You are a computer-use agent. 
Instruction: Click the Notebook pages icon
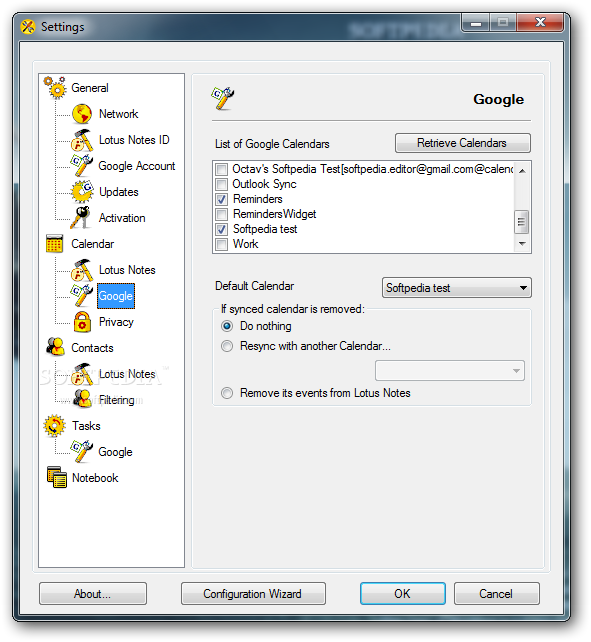click(x=57, y=477)
